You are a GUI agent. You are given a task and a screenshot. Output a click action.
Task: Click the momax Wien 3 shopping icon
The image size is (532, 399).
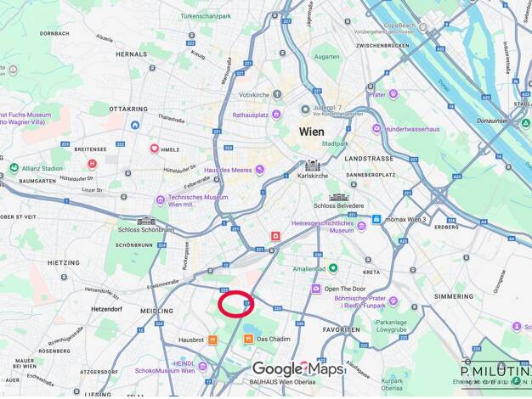(376, 219)
